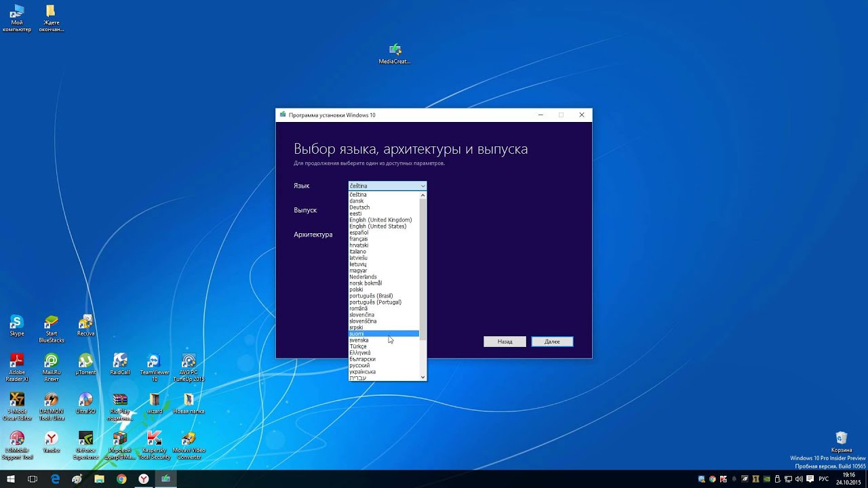
Task: Launch UltraISO desktop icon
Action: 85,403
